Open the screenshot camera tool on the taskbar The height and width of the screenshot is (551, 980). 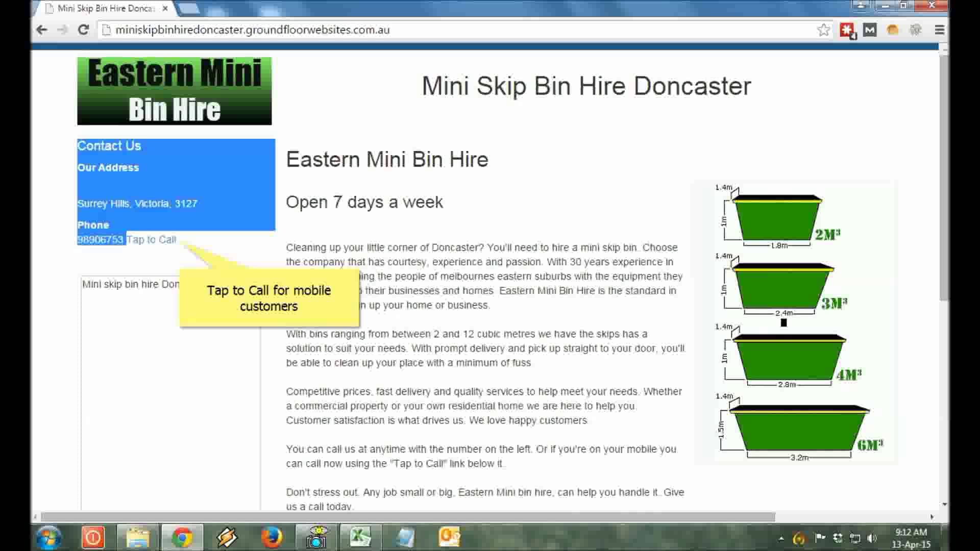pos(316,537)
